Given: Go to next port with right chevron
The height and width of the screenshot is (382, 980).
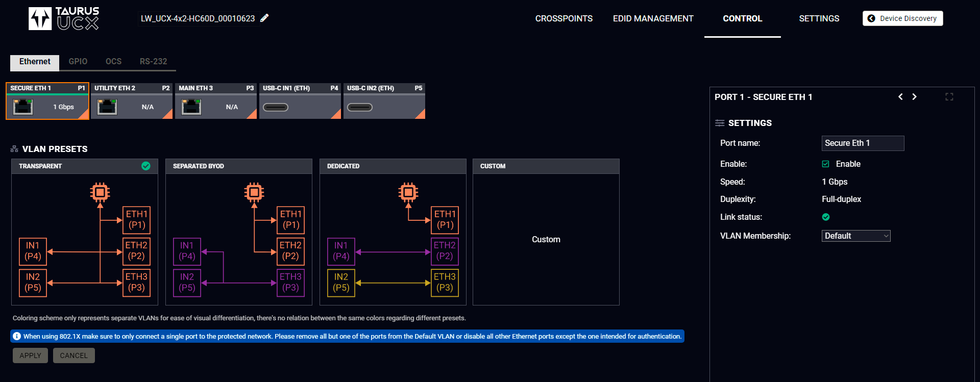Looking at the screenshot, I should tap(914, 97).
